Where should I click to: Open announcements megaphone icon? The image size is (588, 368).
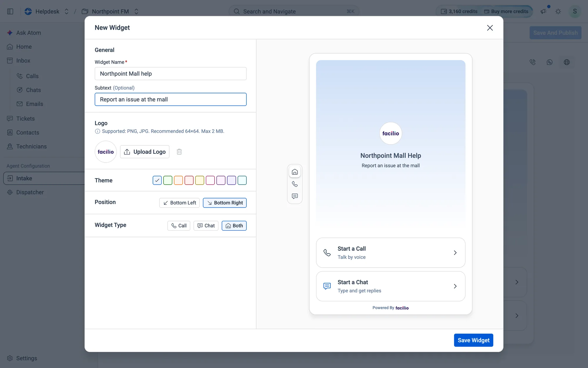point(544,11)
